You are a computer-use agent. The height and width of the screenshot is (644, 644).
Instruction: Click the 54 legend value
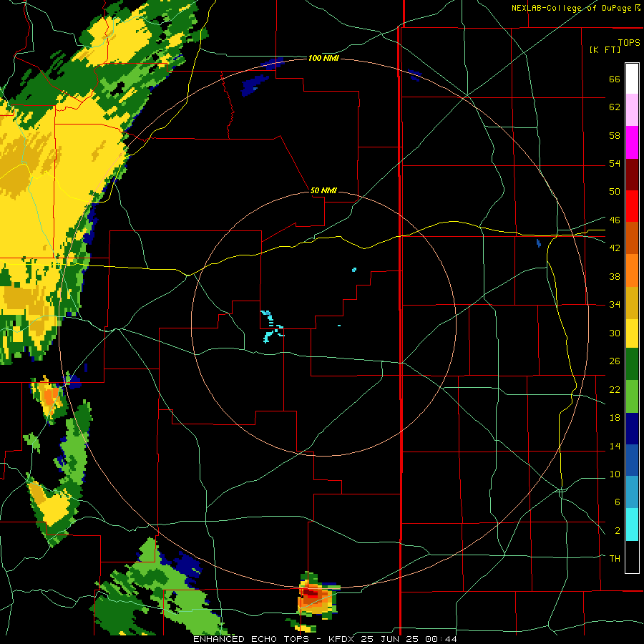(x=615, y=163)
